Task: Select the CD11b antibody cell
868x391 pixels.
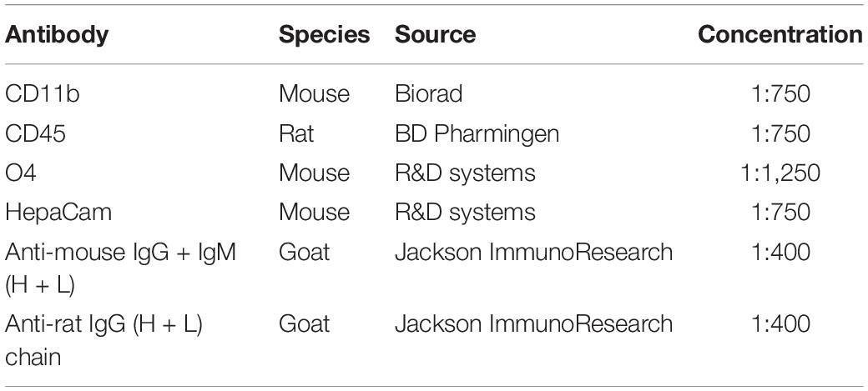Action: tap(42, 93)
